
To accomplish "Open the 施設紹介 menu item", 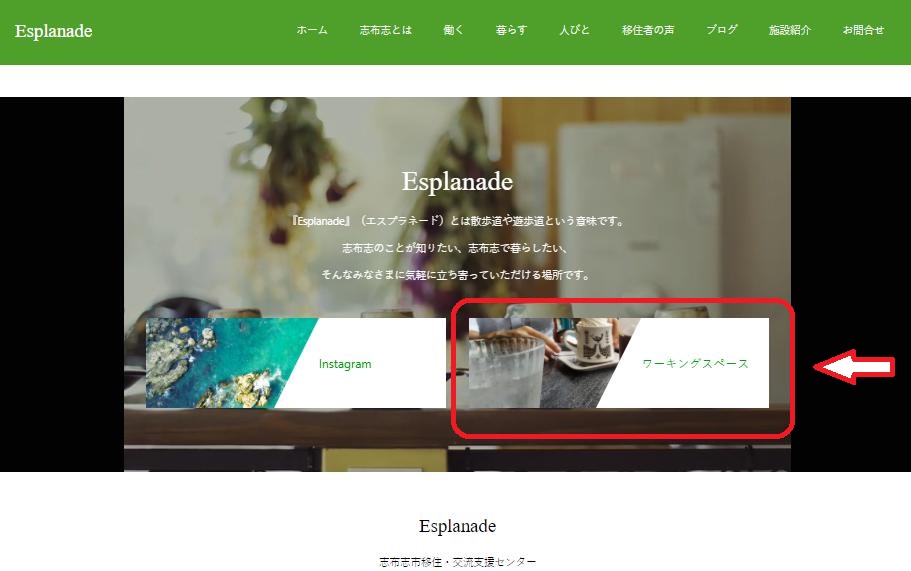I will (x=790, y=30).
